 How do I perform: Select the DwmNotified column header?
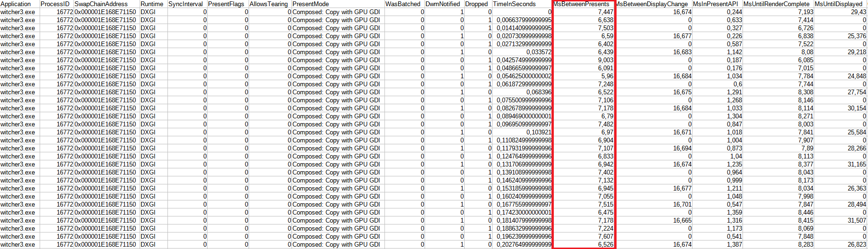(444, 4)
